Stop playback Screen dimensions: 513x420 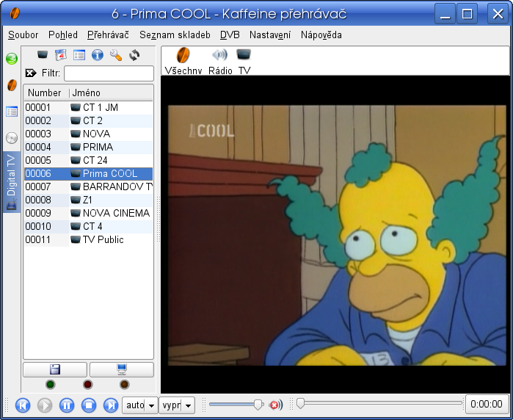pos(89,405)
